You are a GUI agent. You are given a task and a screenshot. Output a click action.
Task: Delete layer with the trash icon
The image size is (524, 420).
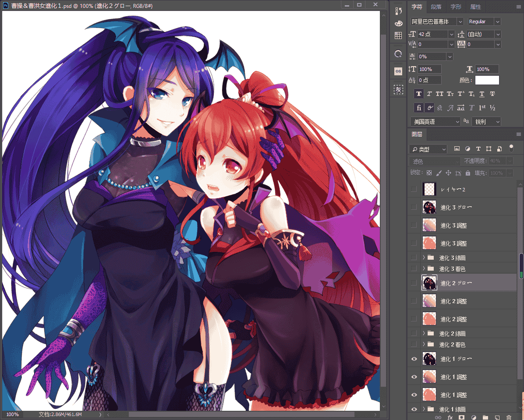tap(509, 417)
